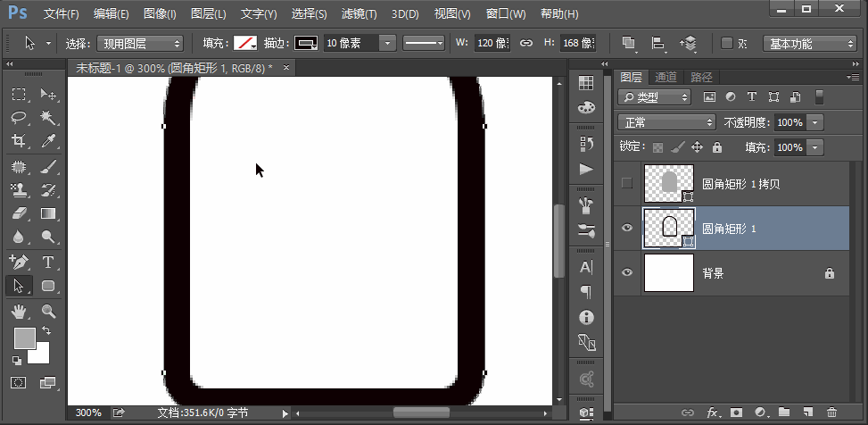Viewport: 868px width, 425px height.
Task: Select the Magic Wand tool
Action: tap(48, 118)
